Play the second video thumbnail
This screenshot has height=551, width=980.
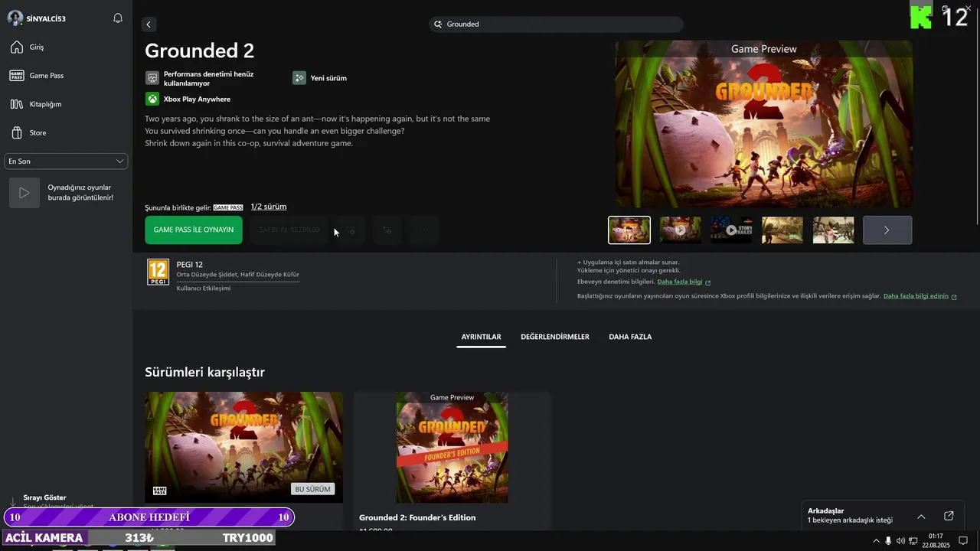[x=680, y=230]
